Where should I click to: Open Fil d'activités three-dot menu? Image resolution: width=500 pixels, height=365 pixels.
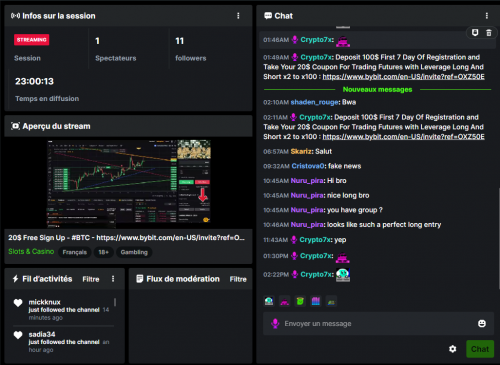click(113, 279)
